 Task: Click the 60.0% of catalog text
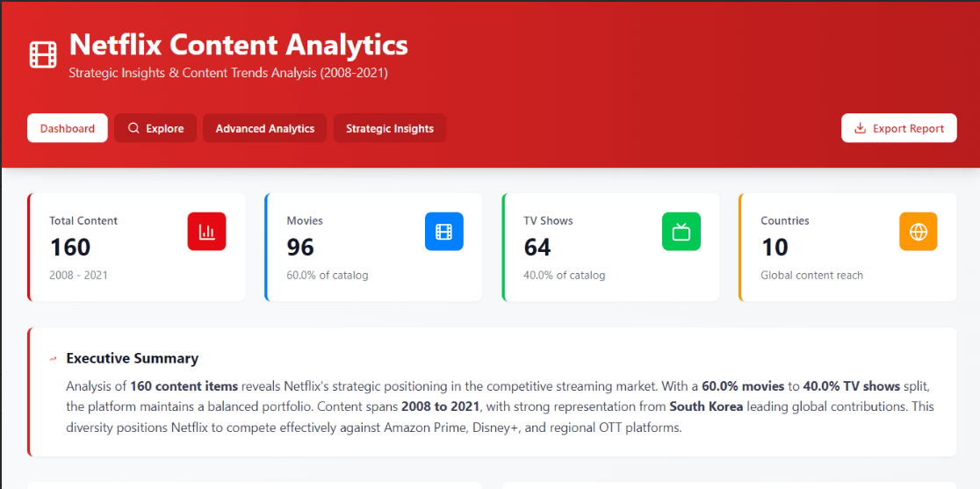point(328,275)
